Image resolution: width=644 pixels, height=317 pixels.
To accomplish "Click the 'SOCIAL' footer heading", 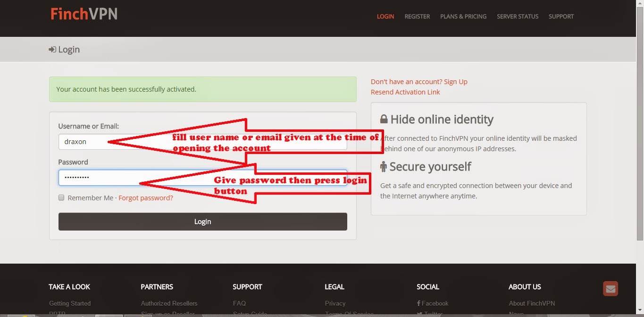I will 428,287.
